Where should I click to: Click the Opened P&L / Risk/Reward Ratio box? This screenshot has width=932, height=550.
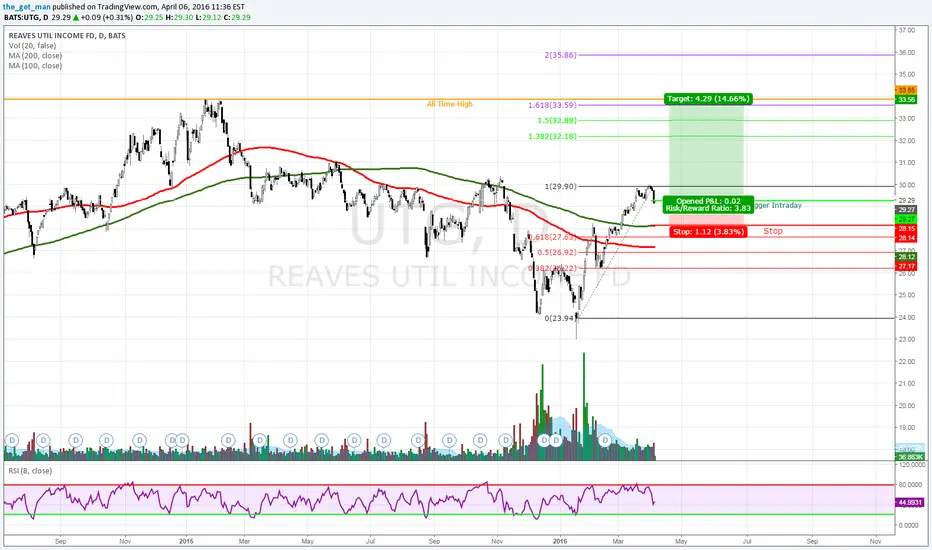[708, 205]
